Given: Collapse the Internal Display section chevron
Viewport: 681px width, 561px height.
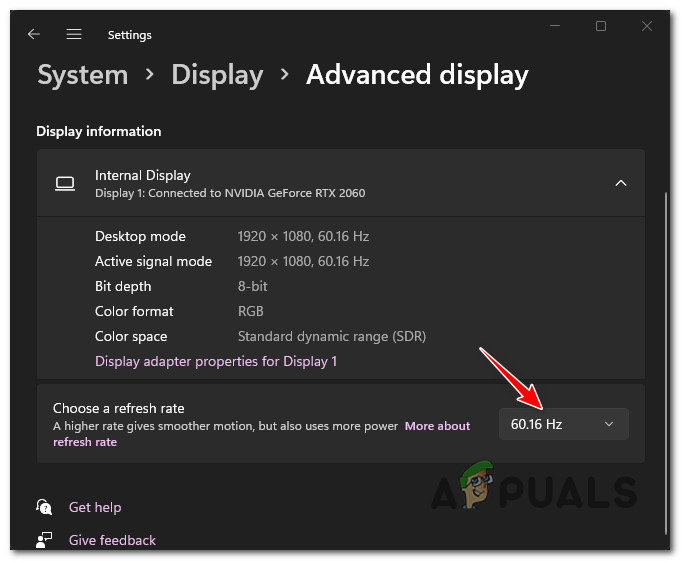Looking at the screenshot, I should [x=620, y=183].
